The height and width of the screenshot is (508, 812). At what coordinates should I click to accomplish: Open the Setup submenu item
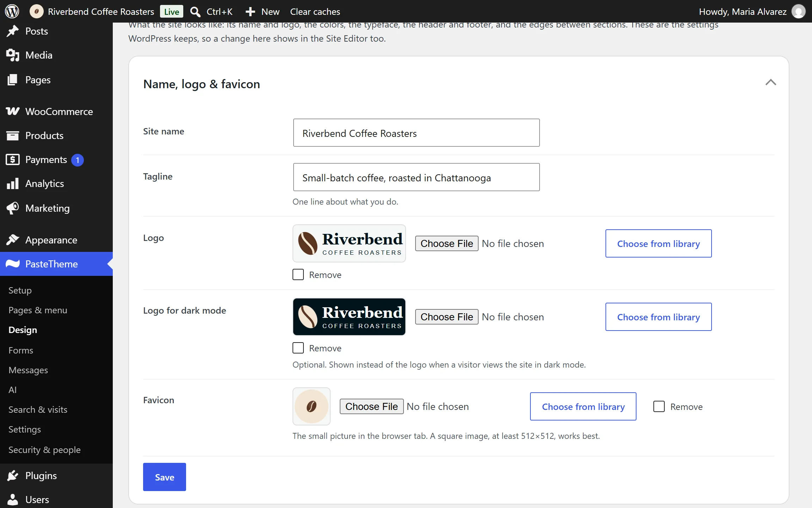20,290
